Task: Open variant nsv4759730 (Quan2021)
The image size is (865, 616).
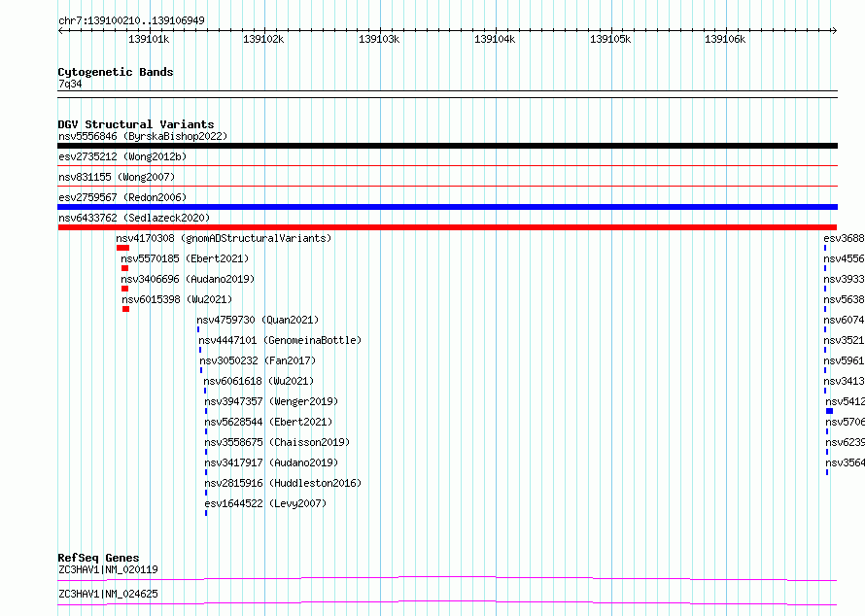Action: [x=258, y=320]
